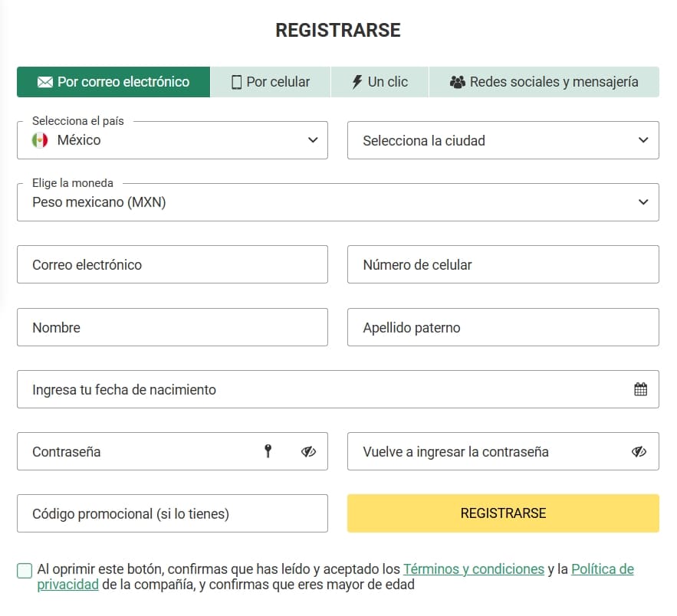Check the terms and conditions checkbox
677x616 pixels.
pyautogui.click(x=25, y=570)
